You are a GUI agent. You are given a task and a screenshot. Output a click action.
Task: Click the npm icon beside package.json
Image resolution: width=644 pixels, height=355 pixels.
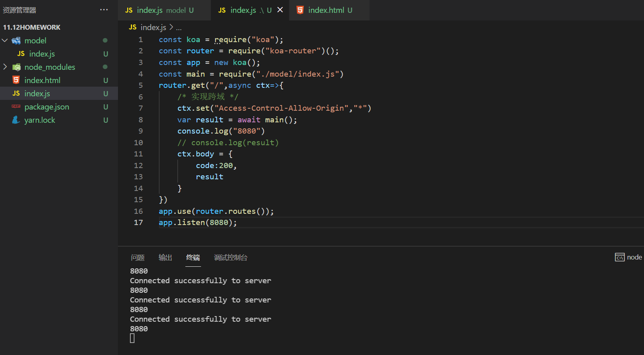16,107
